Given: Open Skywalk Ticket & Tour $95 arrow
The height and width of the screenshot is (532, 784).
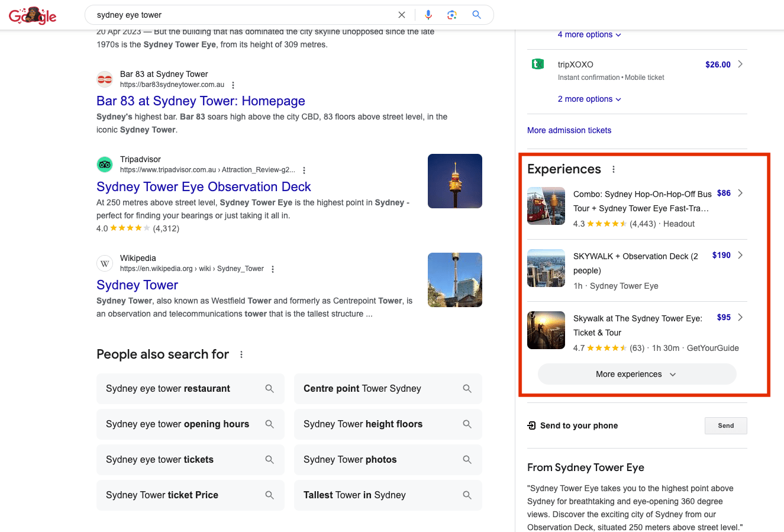Looking at the screenshot, I should tap(740, 317).
